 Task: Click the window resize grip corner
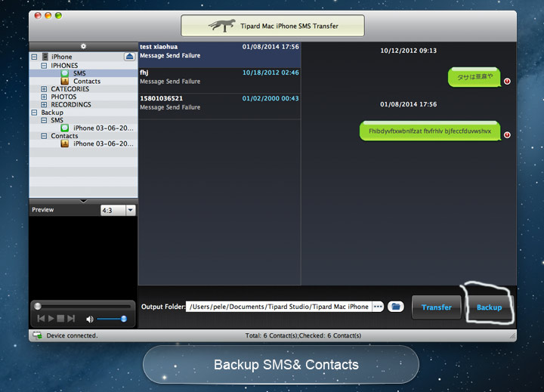tap(512, 336)
